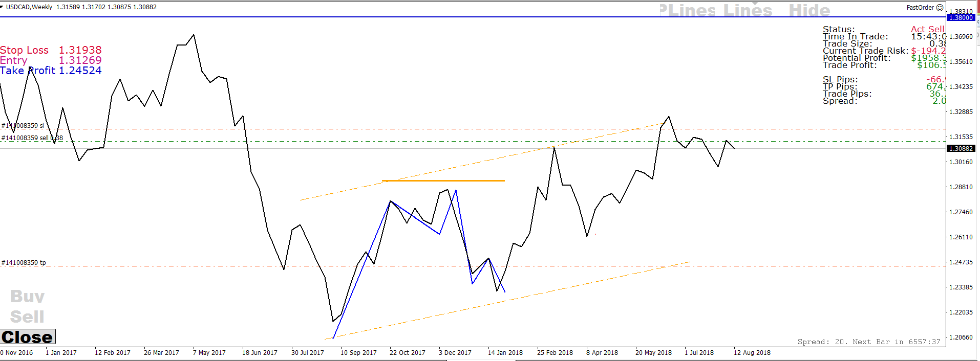
Task: Click the Hide button
Action: [x=809, y=10]
